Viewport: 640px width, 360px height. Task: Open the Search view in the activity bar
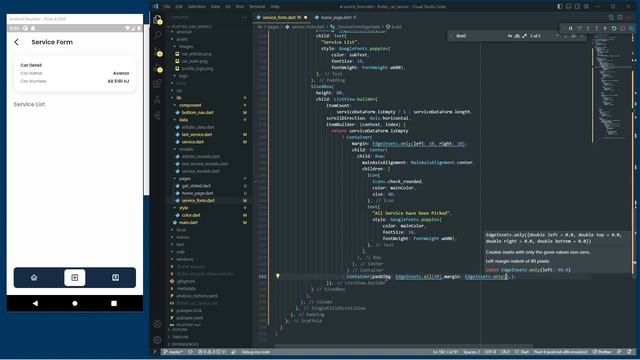pyautogui.click(x=157, y=36)
